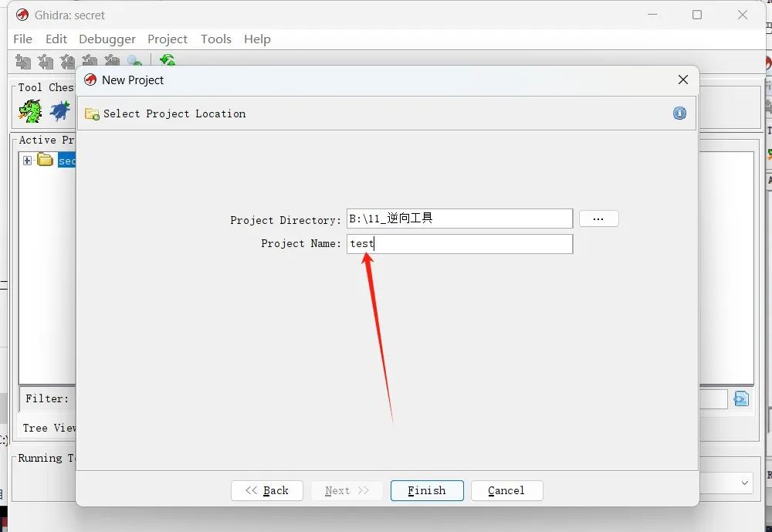
Task: Open the File menu
Action: [x=22, y=39]
